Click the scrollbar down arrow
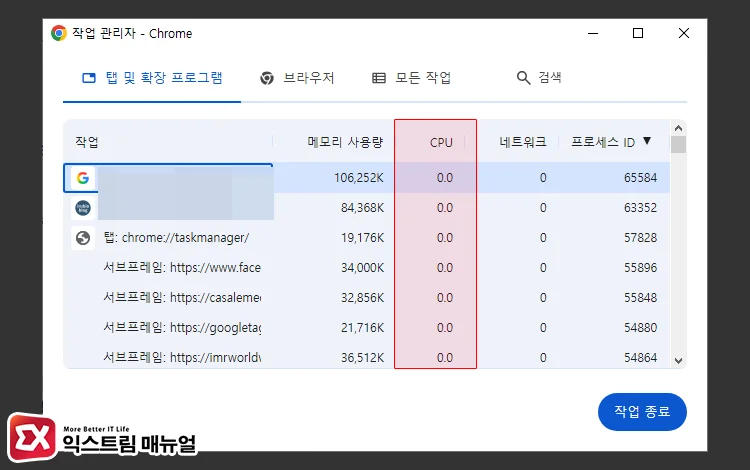The width and height of the screenshot is (750, 470). [678, 361]
